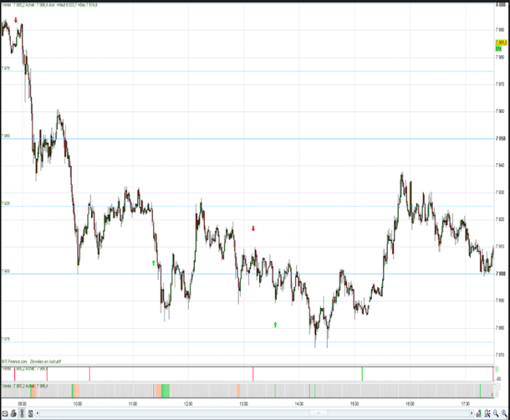The height and width of the screenshot is (420, 510).
Task: Click the red arrow at the chart top-left
Action: [x=16, y=20]
